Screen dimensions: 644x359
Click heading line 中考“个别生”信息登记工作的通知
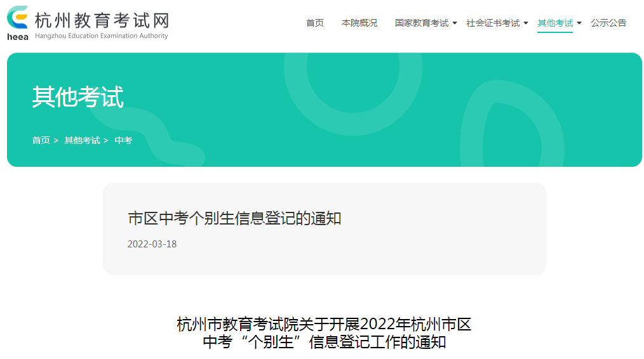(324, 342)
